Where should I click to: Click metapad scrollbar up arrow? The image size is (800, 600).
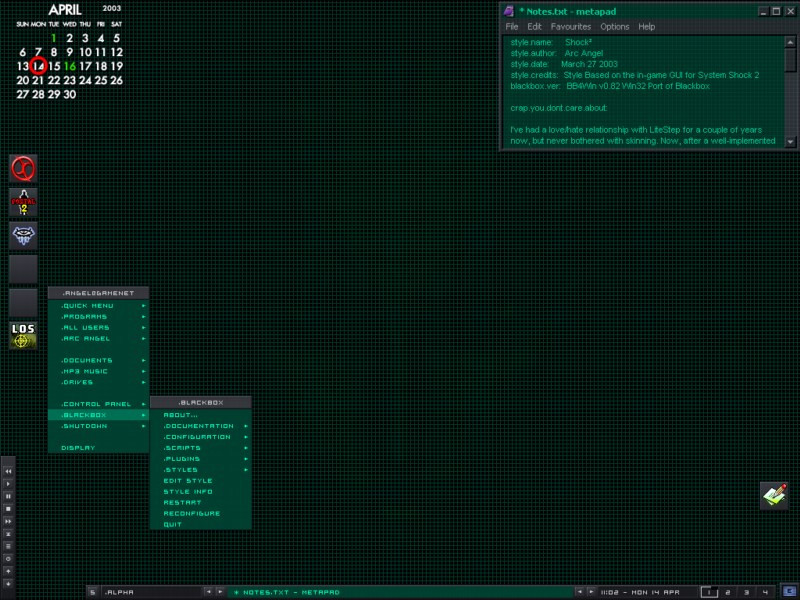click(x=790, y=42)
